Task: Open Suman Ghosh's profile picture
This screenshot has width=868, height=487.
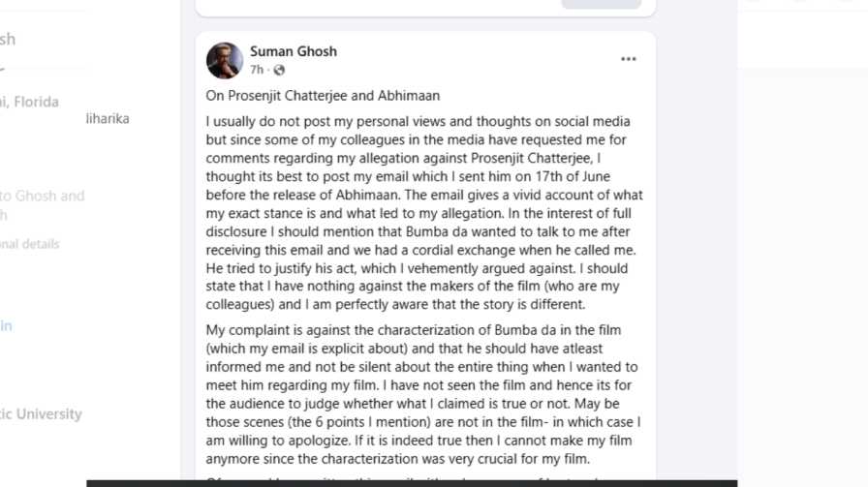Action: click(224, 60)
